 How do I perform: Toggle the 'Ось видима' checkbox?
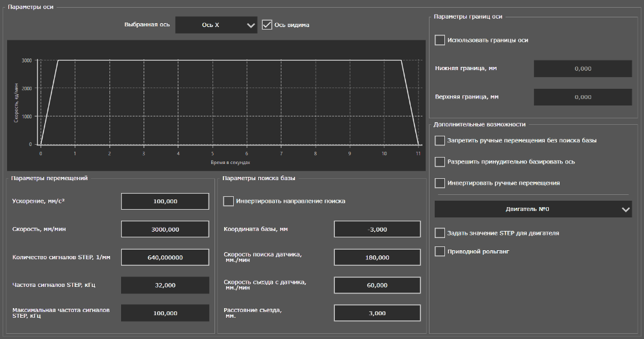pyautogui.click(x=267, y=25)
